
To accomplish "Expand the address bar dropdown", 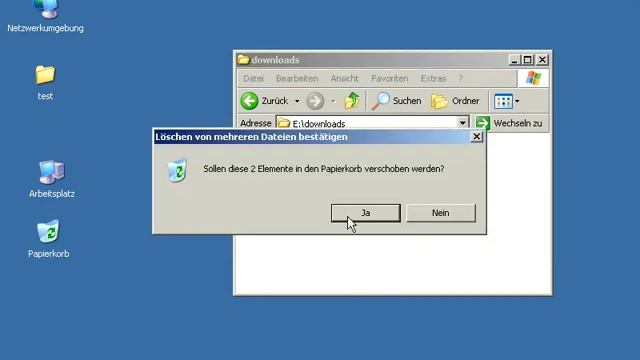I will (462, 123).
